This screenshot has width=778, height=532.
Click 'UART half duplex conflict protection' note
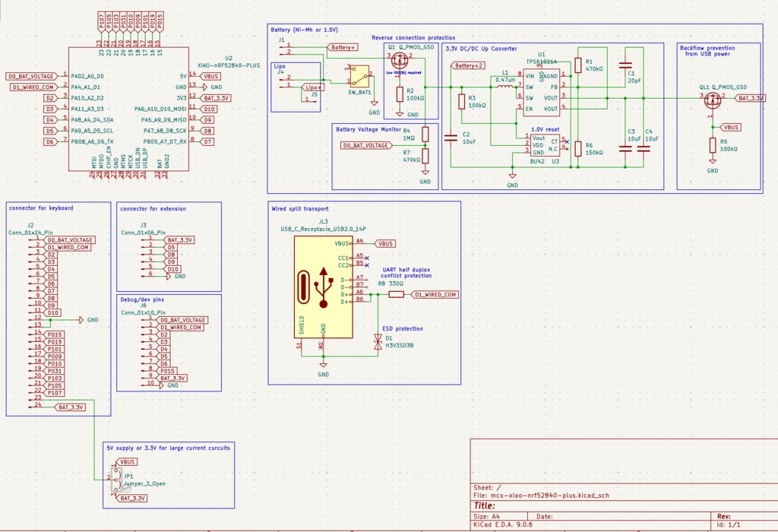(406, 272)
